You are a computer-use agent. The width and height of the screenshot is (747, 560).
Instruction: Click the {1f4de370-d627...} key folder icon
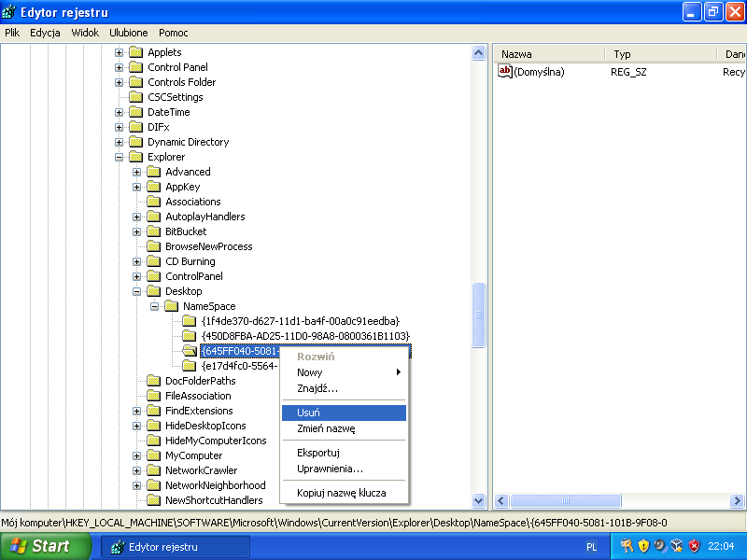click(190, 321)
